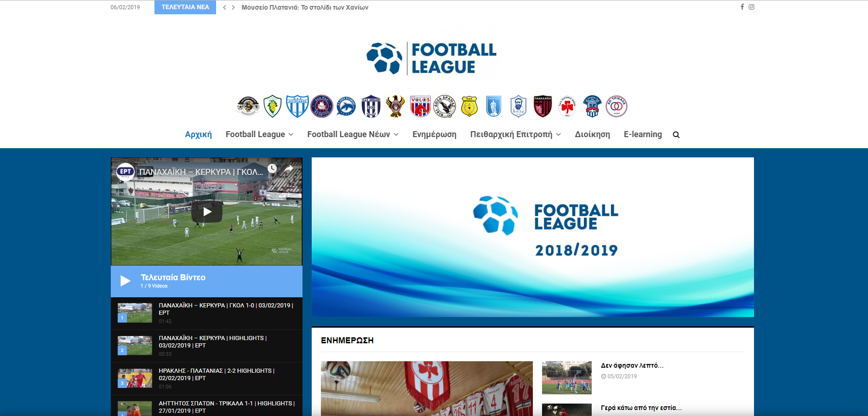Open the Πειθαρχική Επιτροπή menu item
The image size is (868, 416).
[511, 134]
